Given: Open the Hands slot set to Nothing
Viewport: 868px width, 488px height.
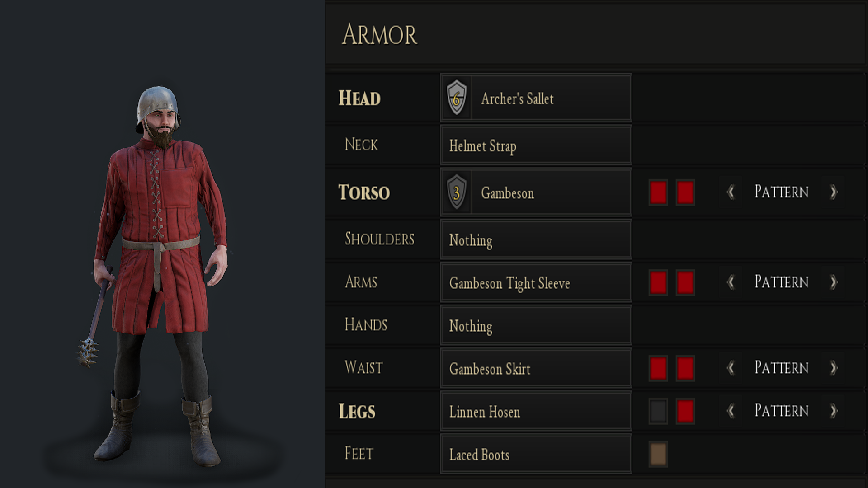Looking at the screenshot, I should pyautogui.click(x=536, y=325).
